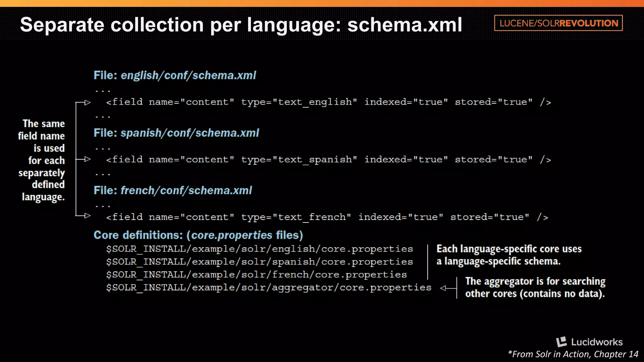This screenshot has width=644, height=362.
Task: Select the slide title 'Separate collection per language: schema.xml'
Action: tap(241, 25)
